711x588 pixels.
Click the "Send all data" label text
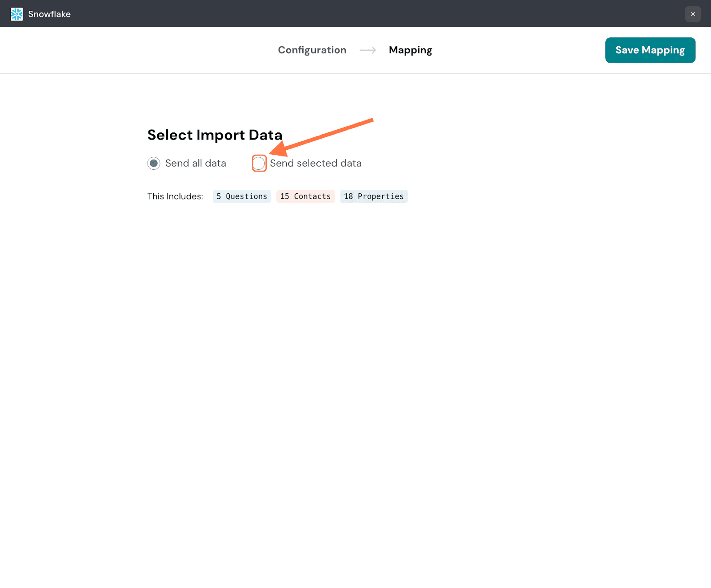(196, 164)
